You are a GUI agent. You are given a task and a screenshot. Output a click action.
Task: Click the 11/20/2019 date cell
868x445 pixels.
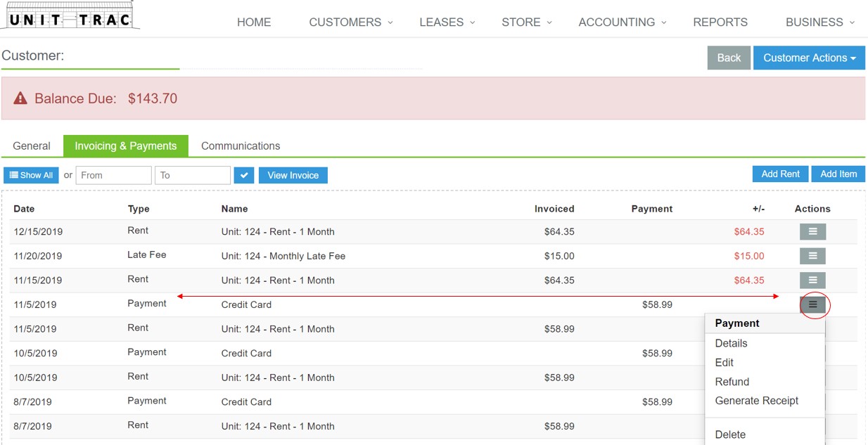tap(38, 256)
